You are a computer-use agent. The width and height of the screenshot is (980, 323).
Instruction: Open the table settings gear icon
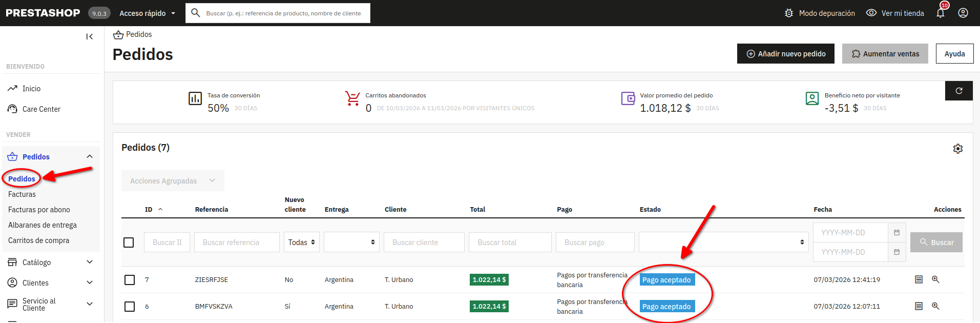(957, 149)
